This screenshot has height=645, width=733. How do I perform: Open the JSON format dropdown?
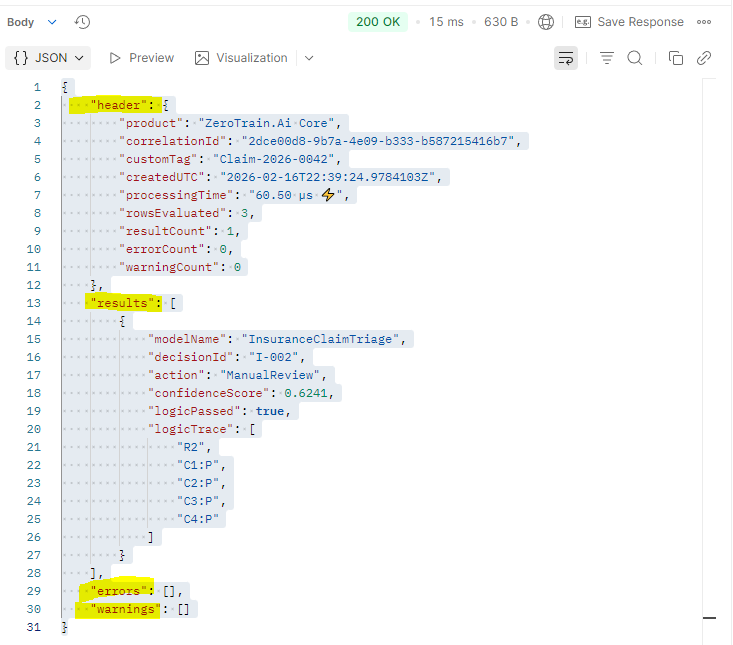click(x=48, y=58)
